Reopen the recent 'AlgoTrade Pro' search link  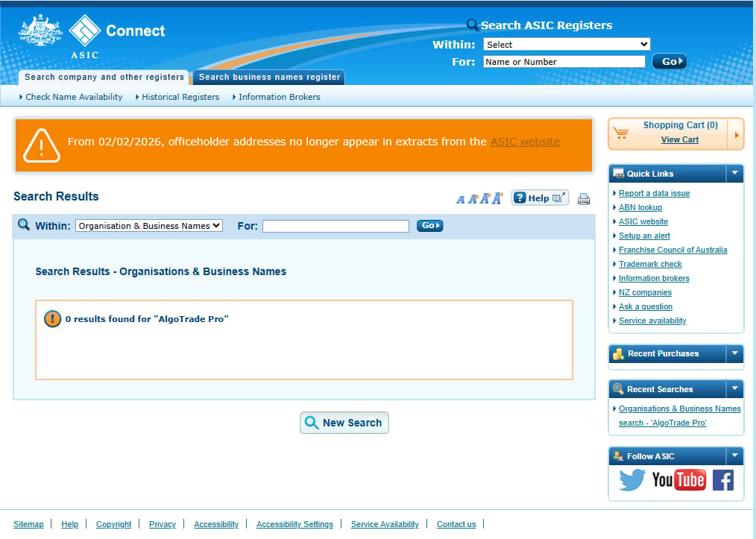[x=679, y=415]
